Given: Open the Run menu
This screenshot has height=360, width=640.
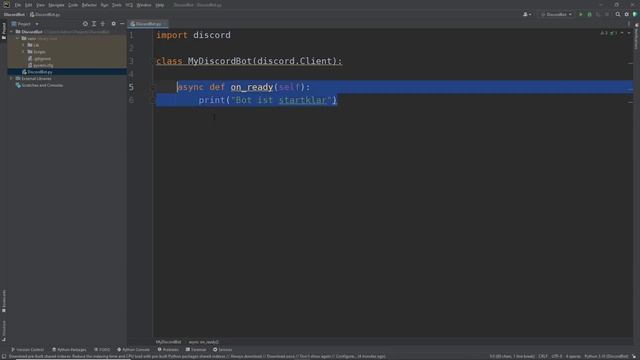Looking at the screenshot, I should click(x=104, y=5).
